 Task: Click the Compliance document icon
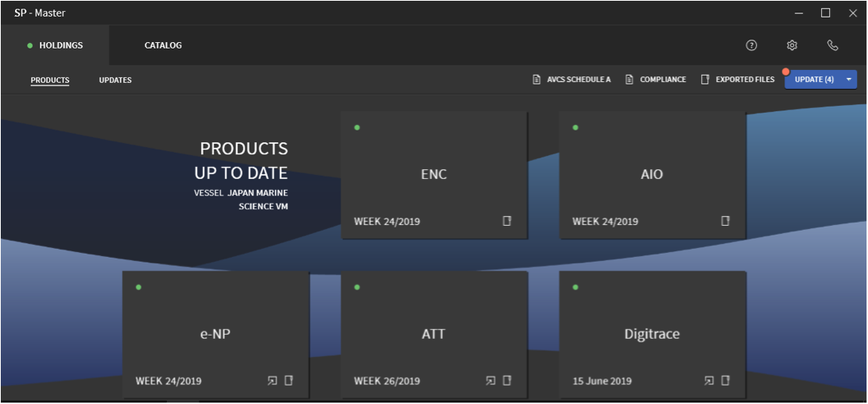point(629,80)
